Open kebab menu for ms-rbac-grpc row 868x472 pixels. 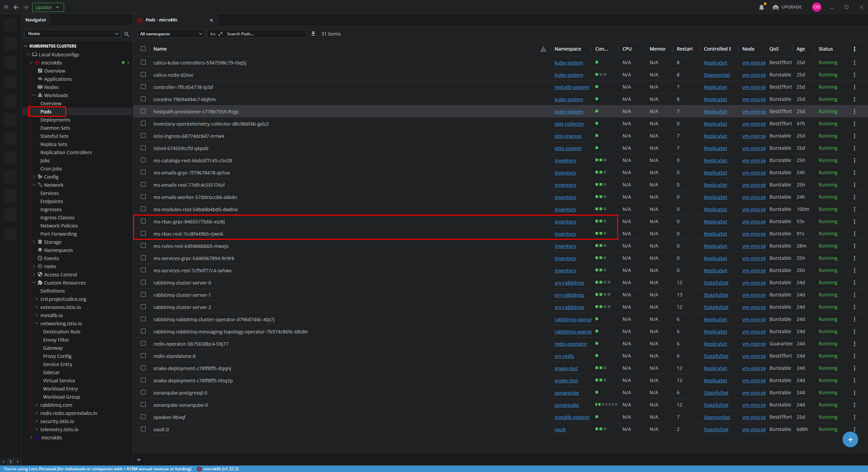854,221
